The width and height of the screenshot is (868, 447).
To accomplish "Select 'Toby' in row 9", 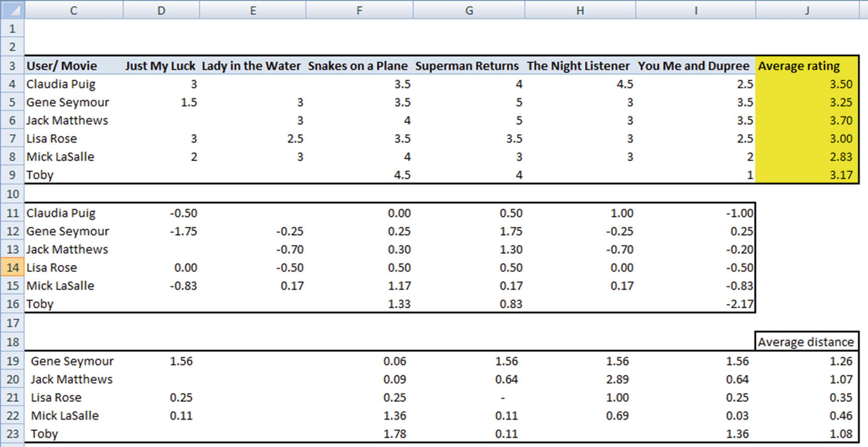I will (x=40, y=175).
